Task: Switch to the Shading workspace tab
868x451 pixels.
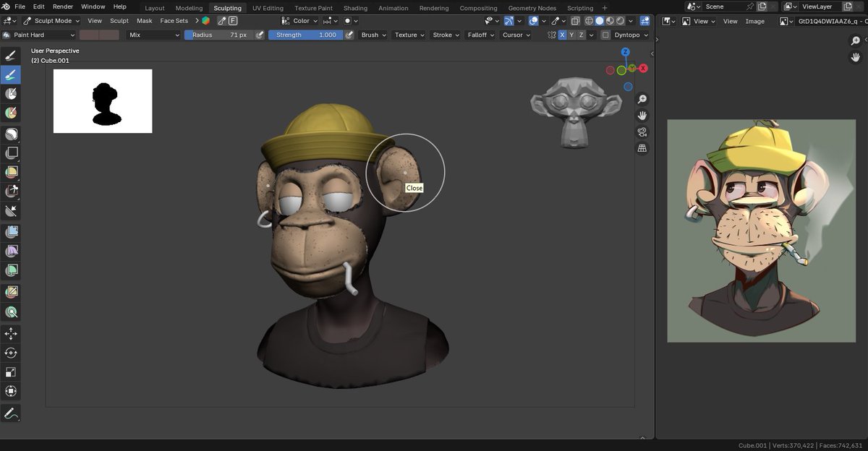Action: [x=355, y=8]
